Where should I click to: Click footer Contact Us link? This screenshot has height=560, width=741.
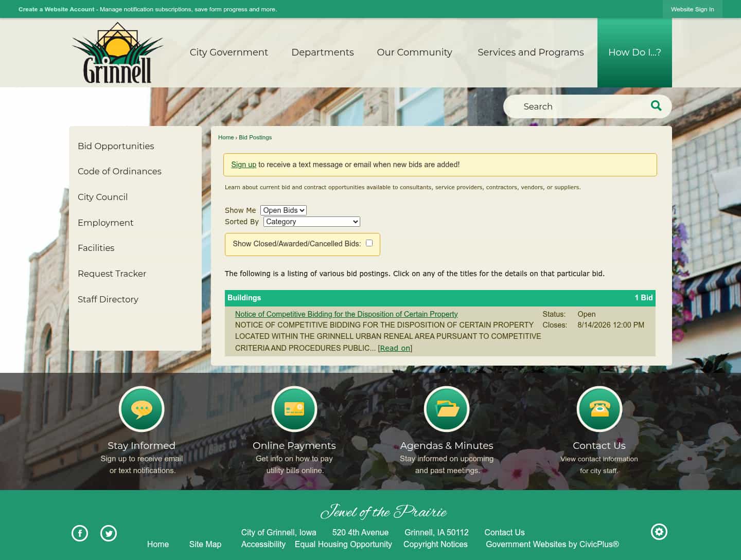(504, 532)
